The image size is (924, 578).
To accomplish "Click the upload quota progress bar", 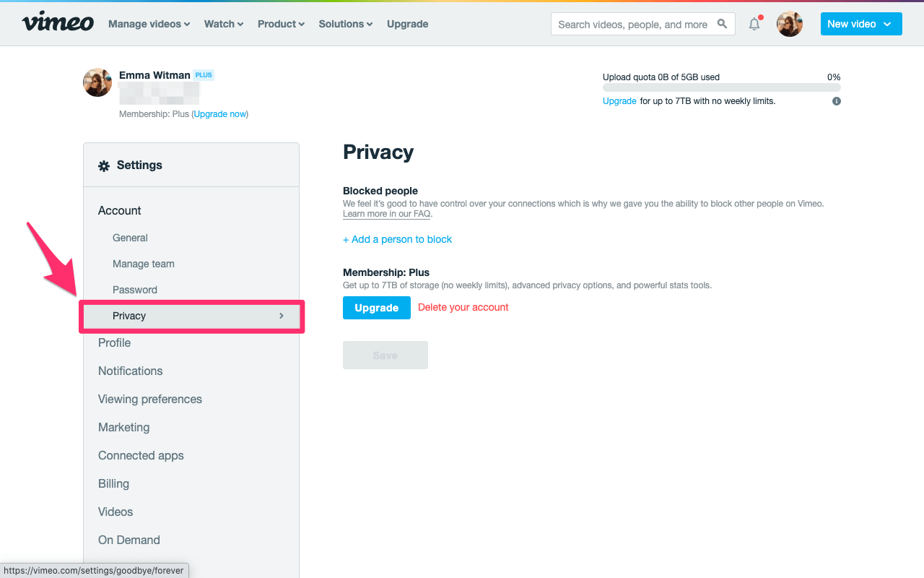I will (x=721, y=87).
